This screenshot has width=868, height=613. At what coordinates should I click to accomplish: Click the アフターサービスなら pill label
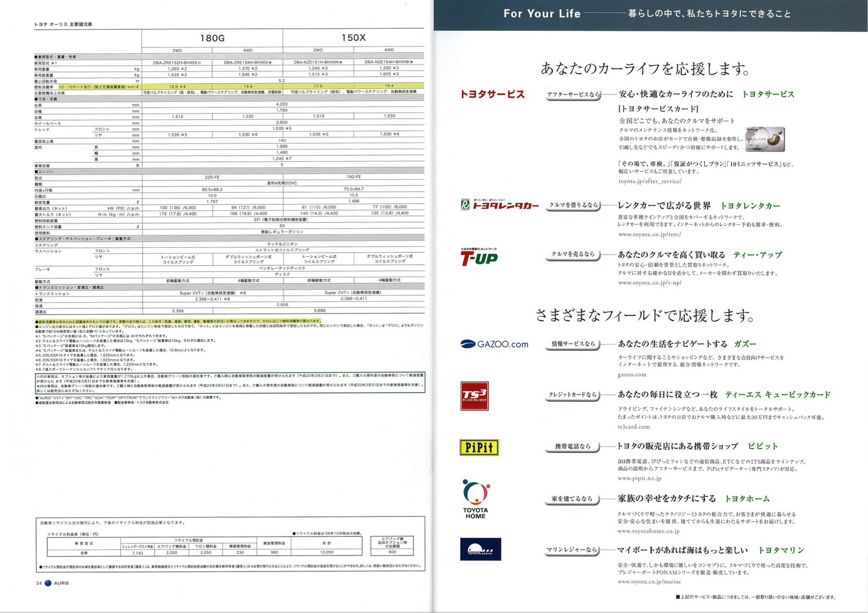click(x=572, y=94)
